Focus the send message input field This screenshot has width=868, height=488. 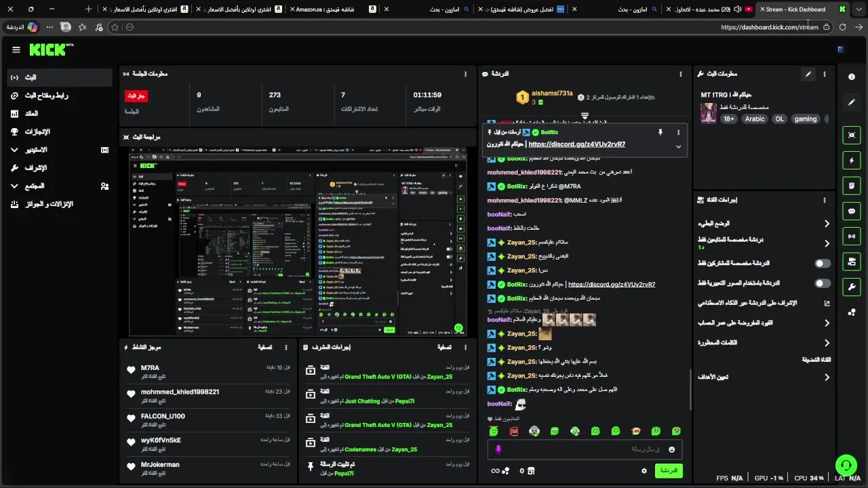tap(585, 449)
